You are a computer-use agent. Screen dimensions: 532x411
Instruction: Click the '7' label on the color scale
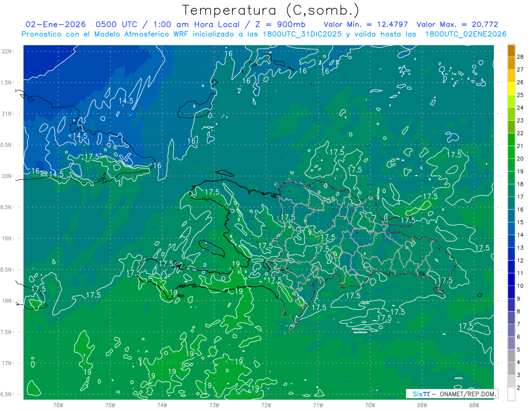519,324
